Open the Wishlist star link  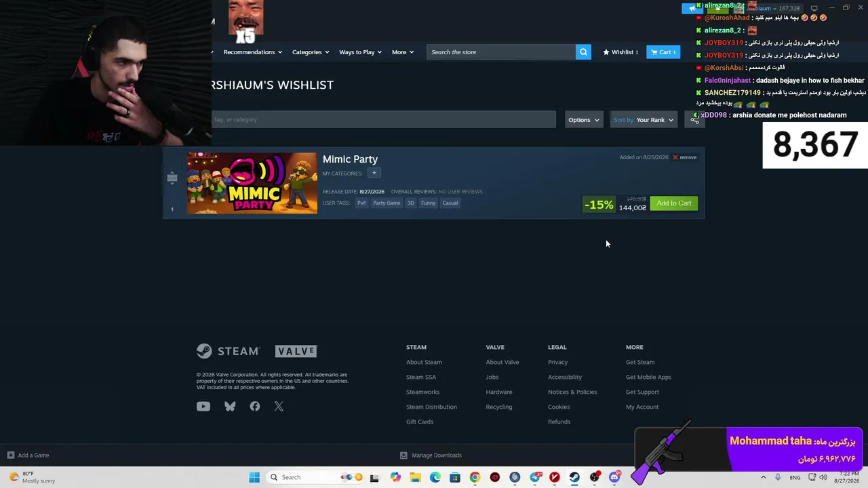pos(620,52)
